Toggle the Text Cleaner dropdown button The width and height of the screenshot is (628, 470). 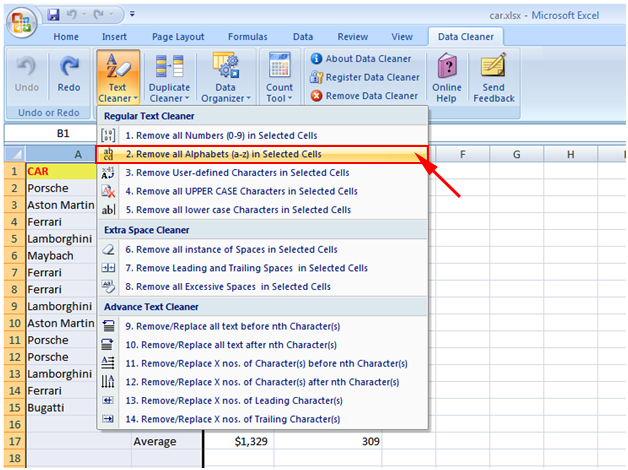(118, 77)
